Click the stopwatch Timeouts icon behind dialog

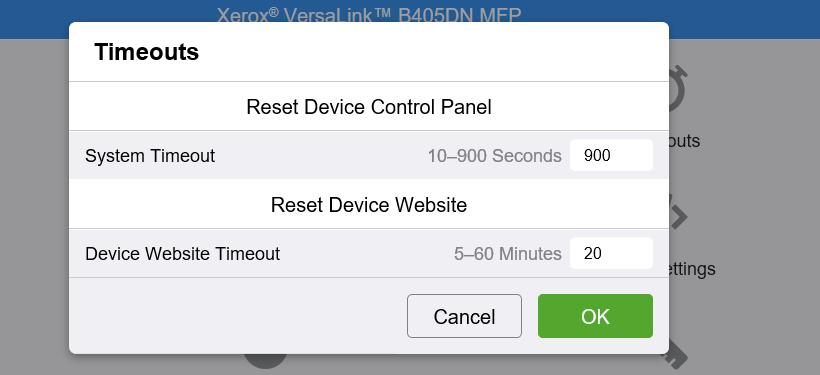click(678, 88)
